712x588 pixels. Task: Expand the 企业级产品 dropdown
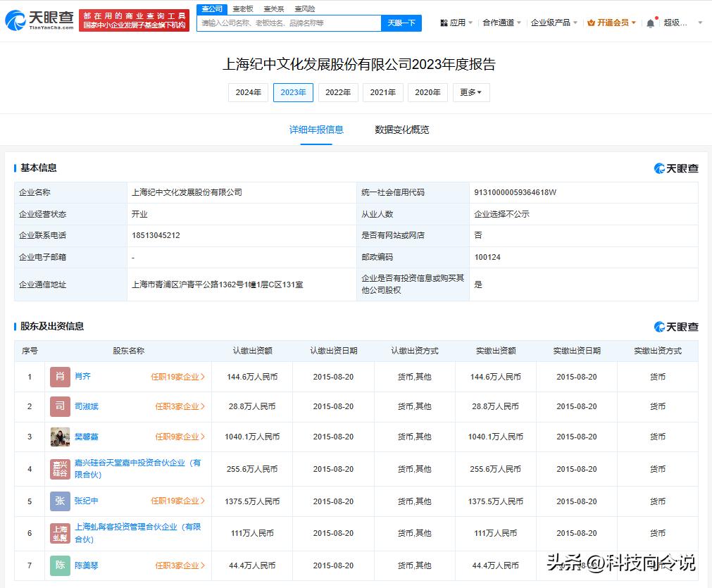(554, 23)
